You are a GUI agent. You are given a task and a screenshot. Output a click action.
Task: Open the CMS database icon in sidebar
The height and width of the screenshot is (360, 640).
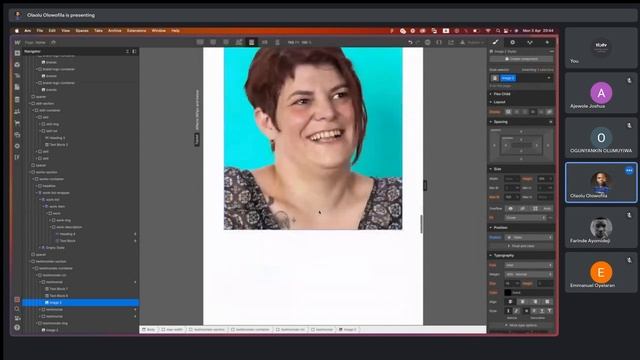pyautogui.click(x=17, y=100)
